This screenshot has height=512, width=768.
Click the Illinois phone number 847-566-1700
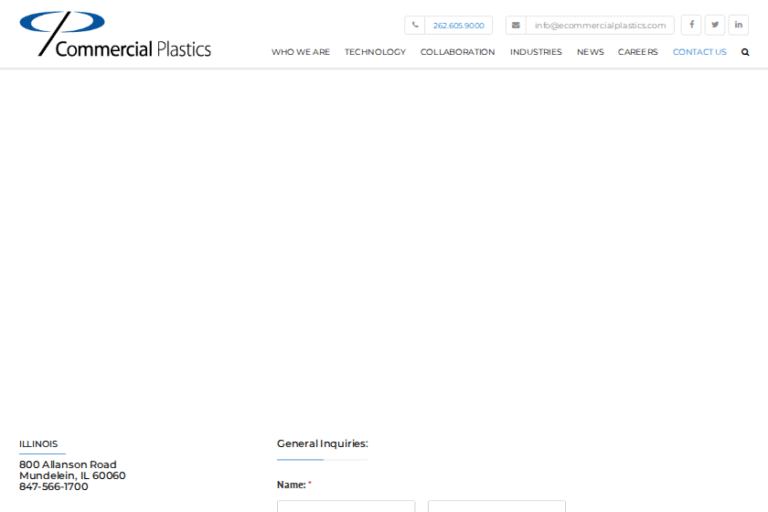[54, 487]
